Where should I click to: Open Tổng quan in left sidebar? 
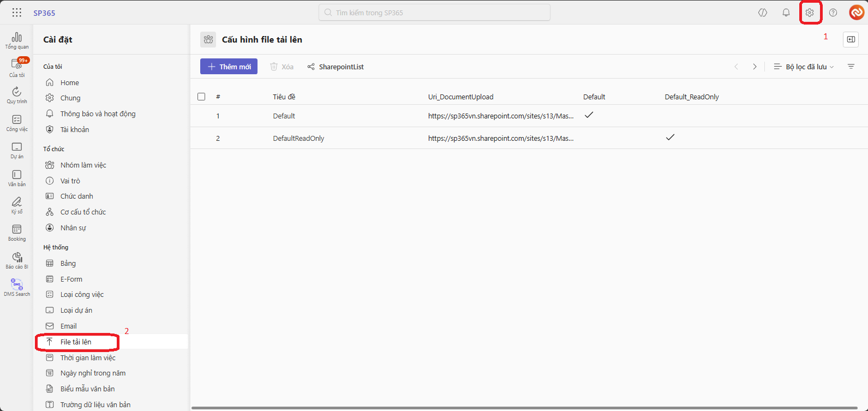pos(17,40)
